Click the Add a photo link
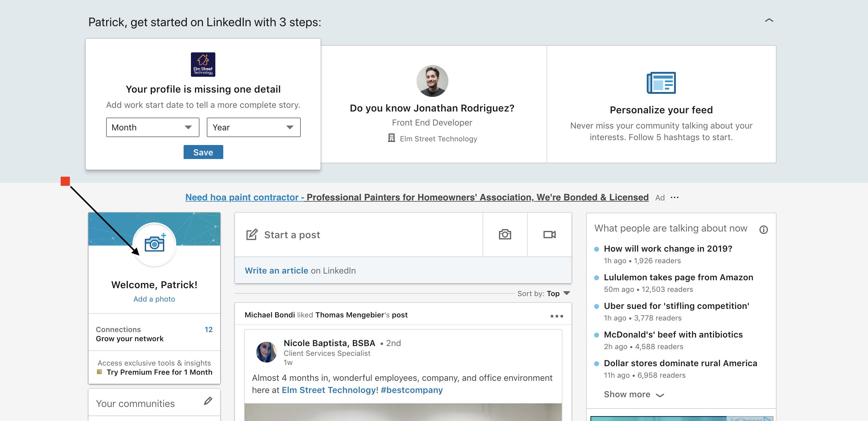This screenshot has height=421, width=868. click(154, 299)
